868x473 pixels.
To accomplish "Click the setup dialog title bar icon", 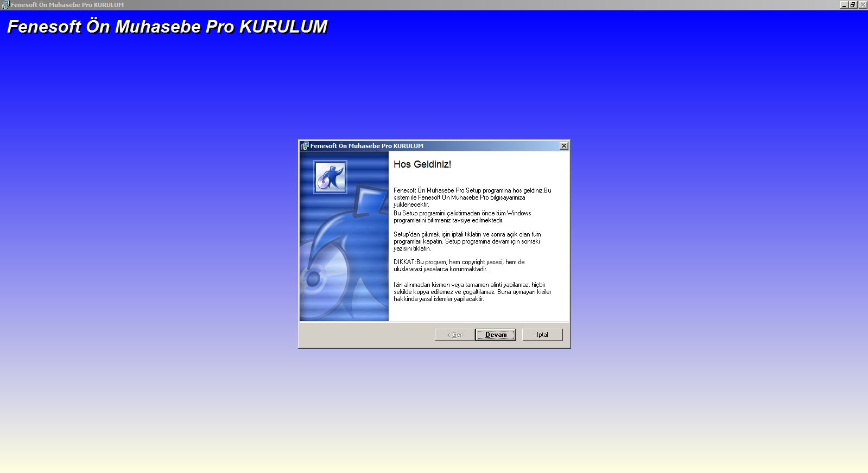I will (305, 146).
